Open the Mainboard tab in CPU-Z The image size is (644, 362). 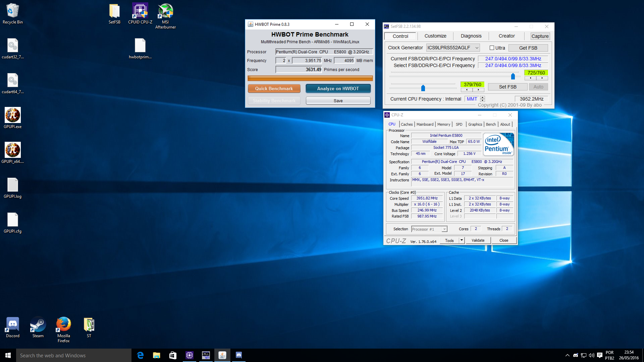point(425,124)
